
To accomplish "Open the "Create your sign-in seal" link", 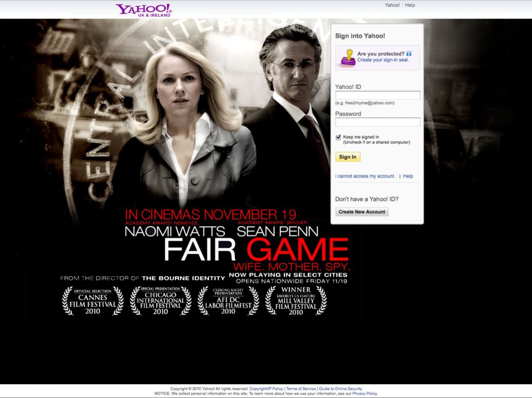I will point(383,60).
